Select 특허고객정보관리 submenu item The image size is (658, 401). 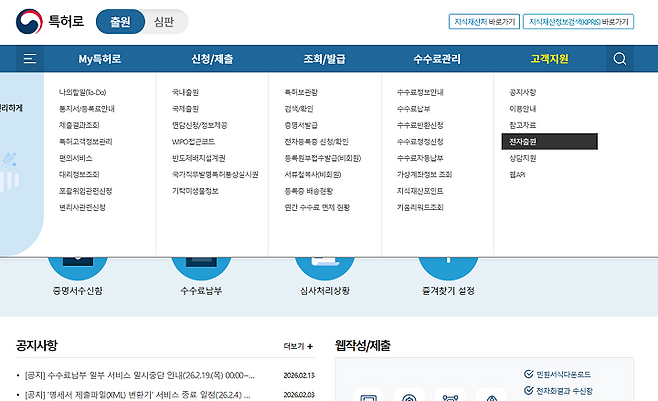coord(86,142)
